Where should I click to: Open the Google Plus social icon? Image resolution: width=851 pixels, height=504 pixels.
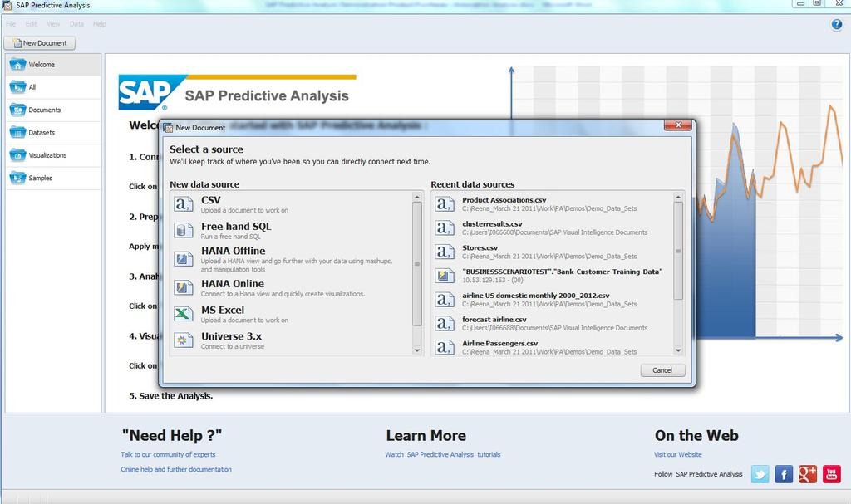(808, 474)
